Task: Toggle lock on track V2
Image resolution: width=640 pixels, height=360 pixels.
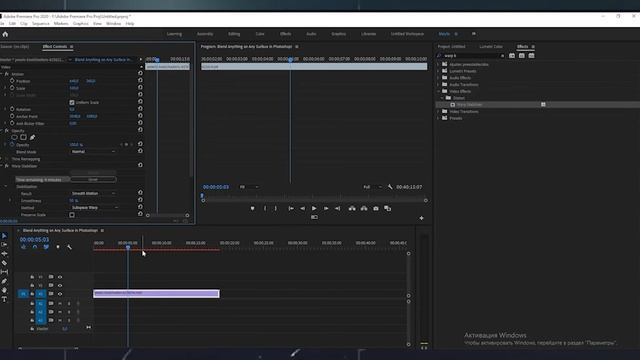Action: 32,285
